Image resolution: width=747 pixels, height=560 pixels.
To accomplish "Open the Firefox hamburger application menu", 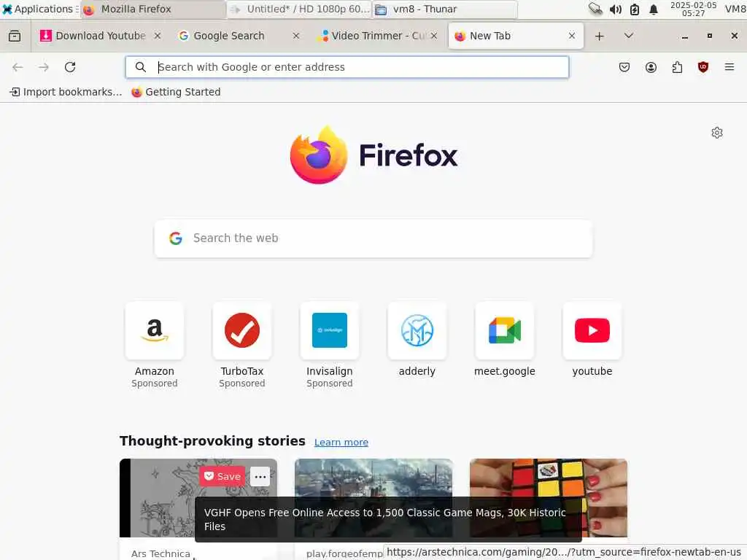I will pos(729,67).
